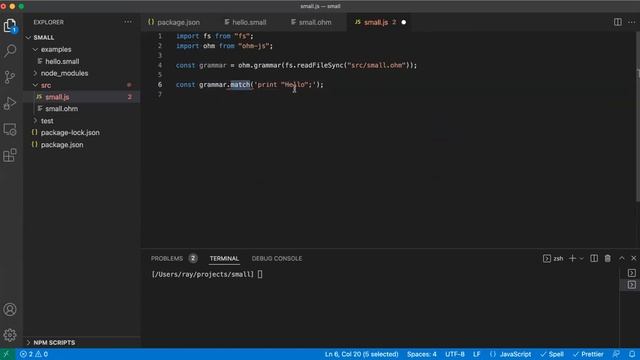Change indentation via Spaces: 4
This screenshot has width=640, height=360.
pyautogui.click(x=422, y=354)
